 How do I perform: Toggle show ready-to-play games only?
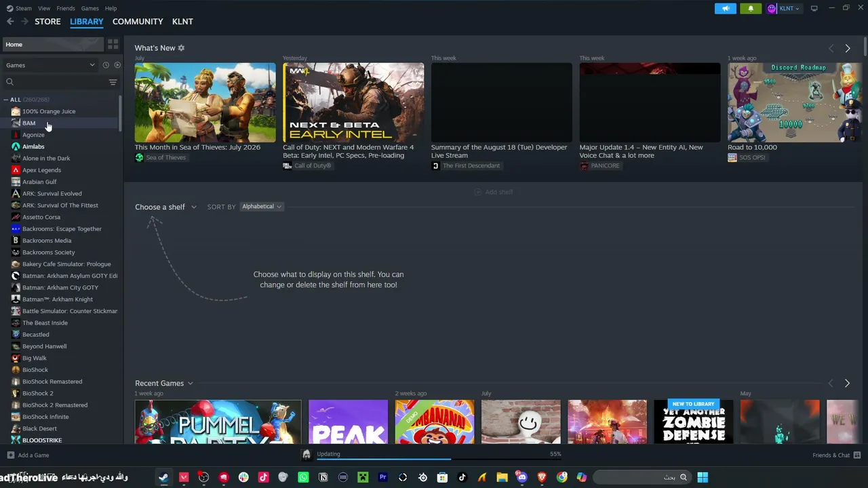(x=117, y=65)
